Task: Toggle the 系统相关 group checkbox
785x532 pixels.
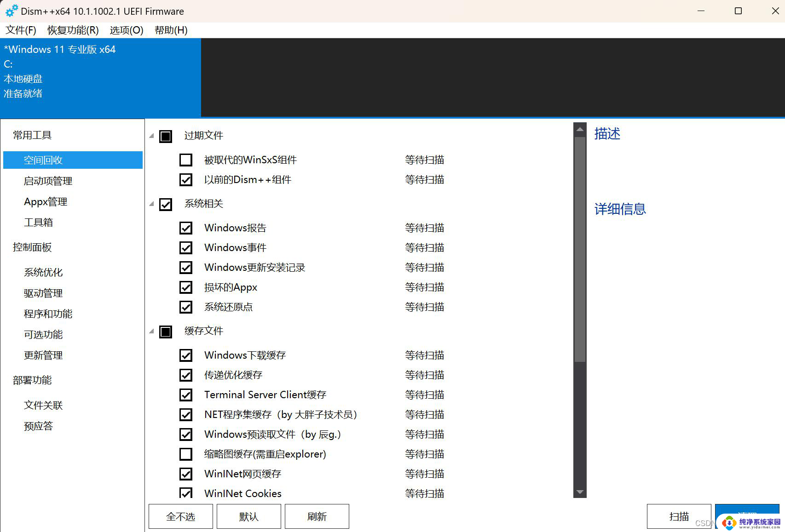Action: pyautogui.click(x=166, y=204)
